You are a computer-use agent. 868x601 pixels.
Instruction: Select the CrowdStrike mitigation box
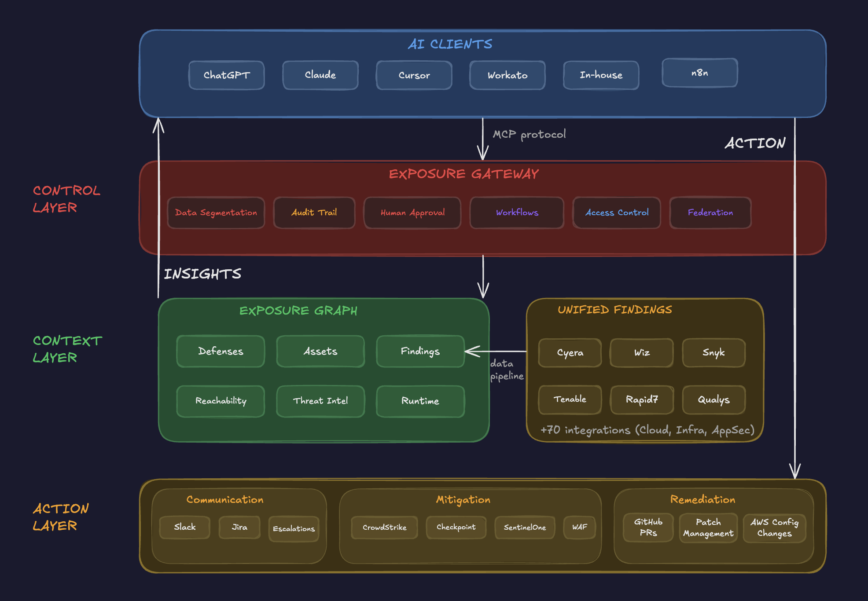[x=384, y=527]
